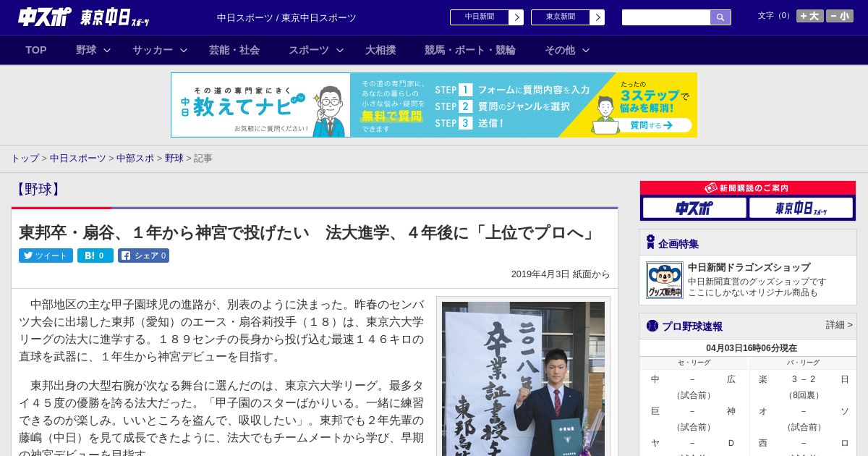Click 中日スポーツ / 東京中日スポーツ header text

click(286, 18)
